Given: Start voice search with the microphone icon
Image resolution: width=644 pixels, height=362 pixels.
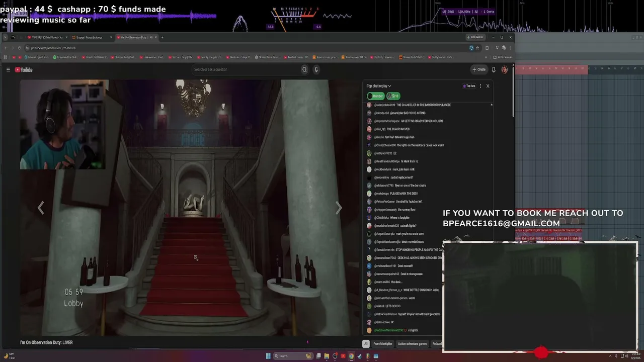Looking at the screenshot, I should click(x=316, y=69).
